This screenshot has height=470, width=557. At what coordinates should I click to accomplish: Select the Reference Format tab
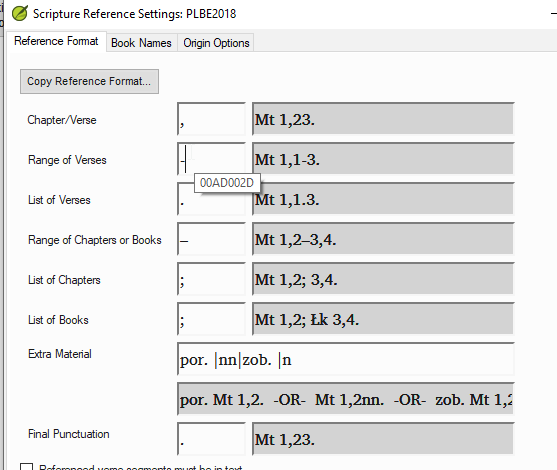(x=56, y=42)
